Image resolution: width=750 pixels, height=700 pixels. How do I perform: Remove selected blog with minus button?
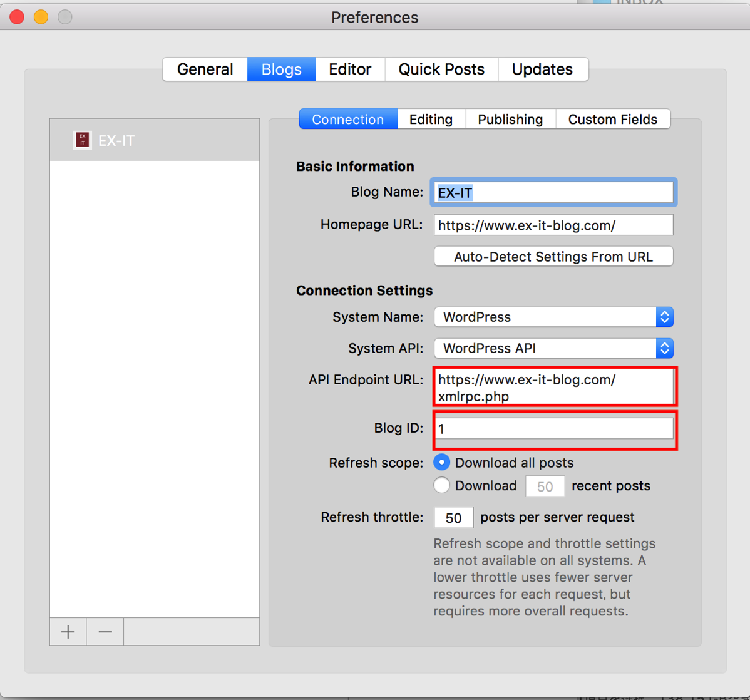105,632
